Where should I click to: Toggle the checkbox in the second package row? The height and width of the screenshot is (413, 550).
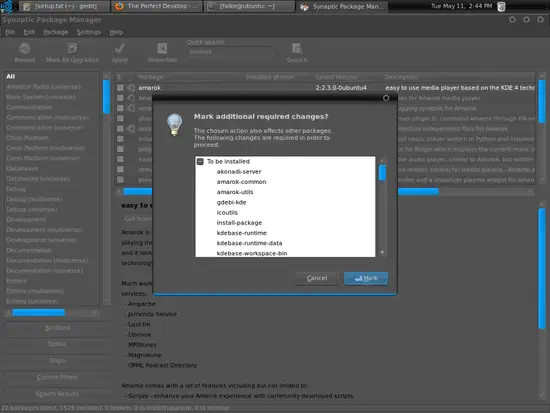120,98
